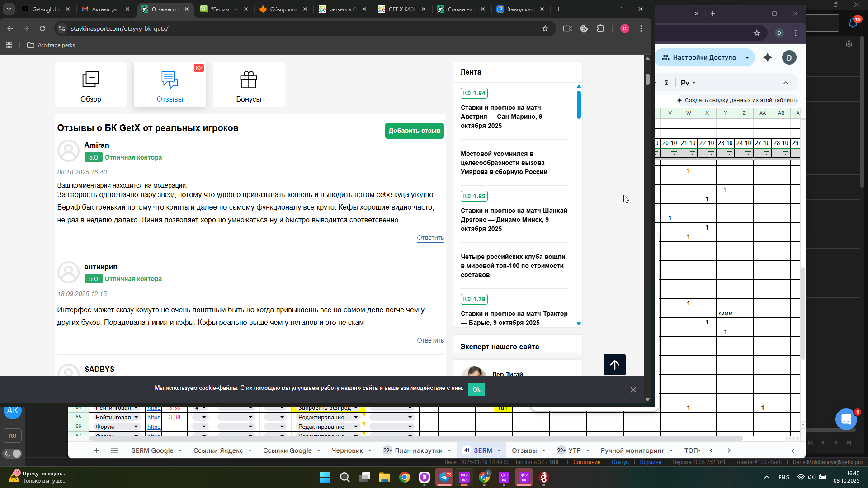Image resolution: width=868 pixels, height=488 pixels.
Task: Switch to the Ссылки Яндекс sheet tab
Action: tap(218, 450)
